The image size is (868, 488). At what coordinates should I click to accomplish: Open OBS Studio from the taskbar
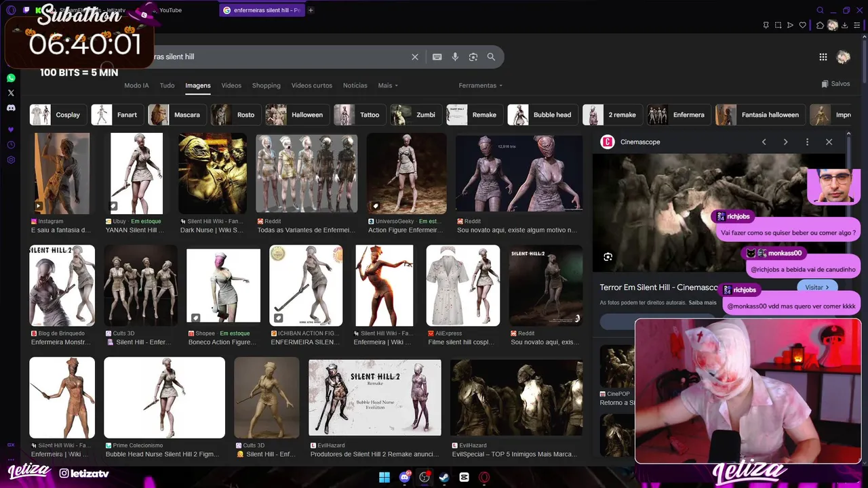tap(425, 477)
